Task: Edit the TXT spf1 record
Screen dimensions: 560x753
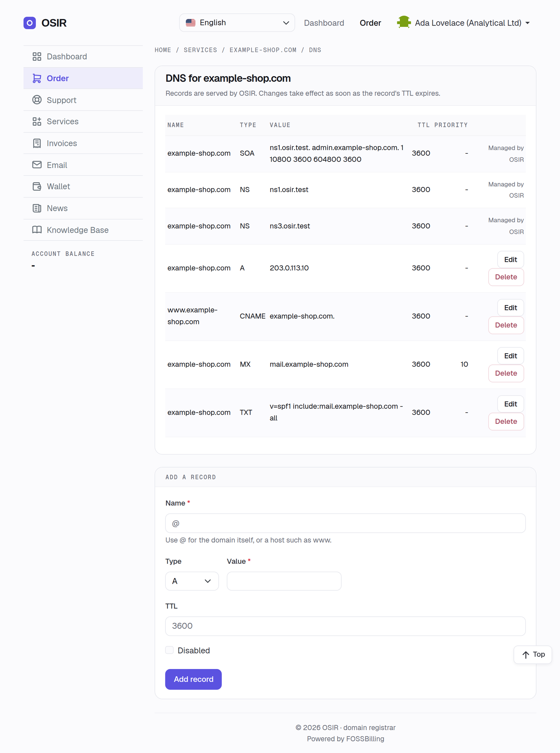Action: pos(510,404)
